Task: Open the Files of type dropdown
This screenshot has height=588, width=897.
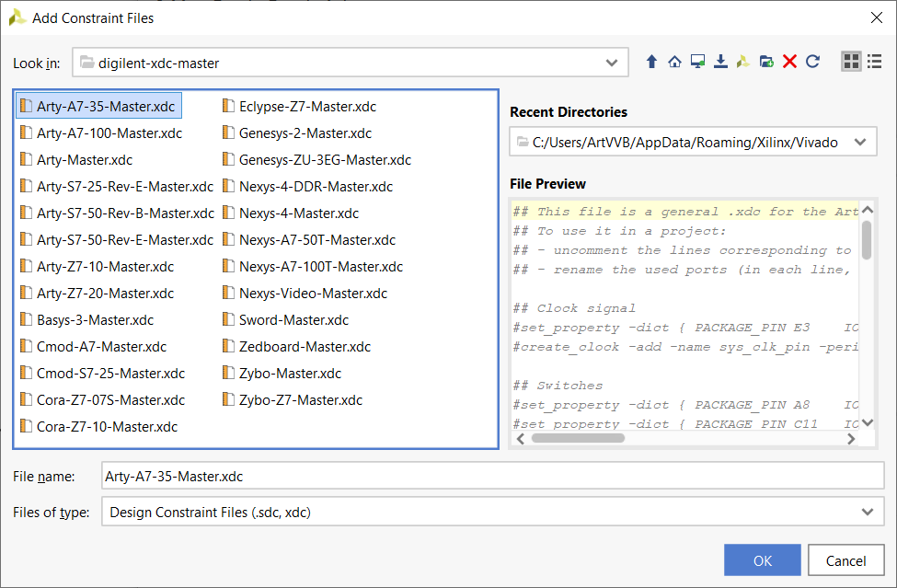Action: coord(868,512)
